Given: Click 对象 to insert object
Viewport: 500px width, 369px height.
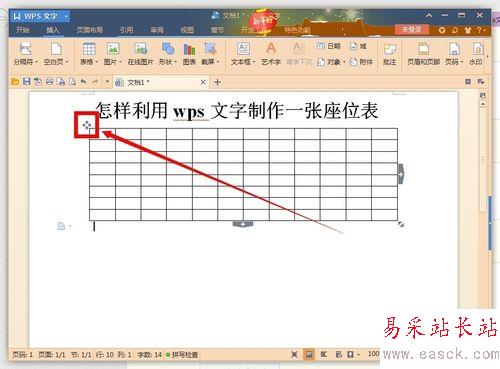Looking at the screenshot, I should (x=329, y=62).
